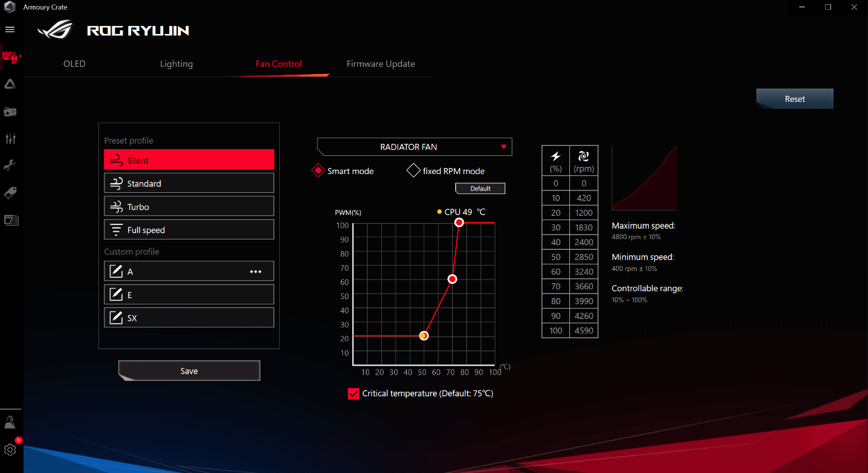
Task: Click the Reset button
Action: pos(795,99)
